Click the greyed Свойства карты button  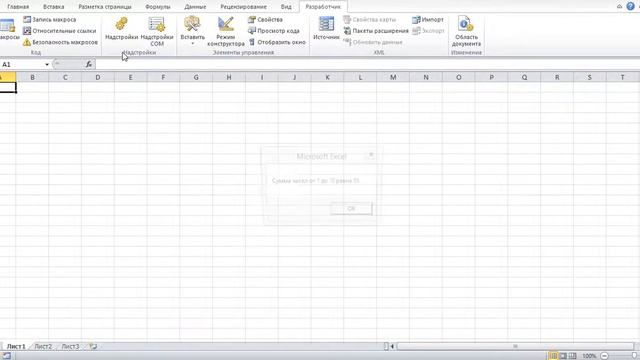click(369, 20)
